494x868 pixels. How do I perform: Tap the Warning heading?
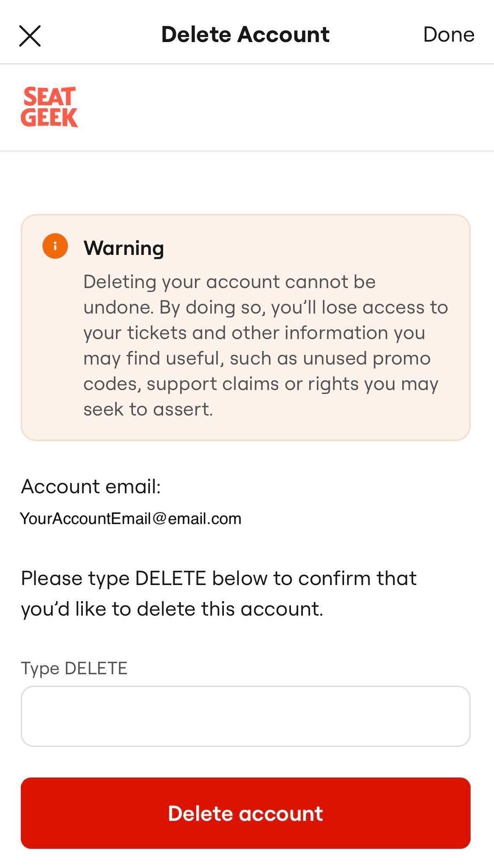pyautogui.click(x=124, y=248)
